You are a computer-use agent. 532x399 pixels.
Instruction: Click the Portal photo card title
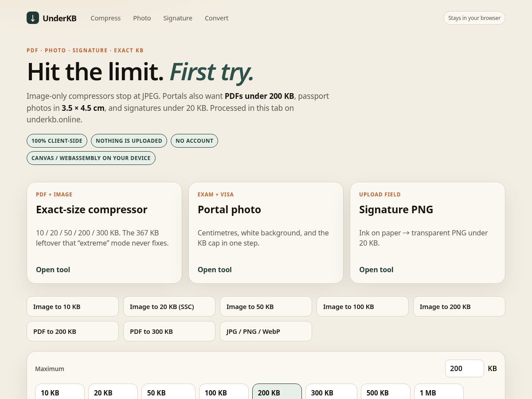coord(229,209)
